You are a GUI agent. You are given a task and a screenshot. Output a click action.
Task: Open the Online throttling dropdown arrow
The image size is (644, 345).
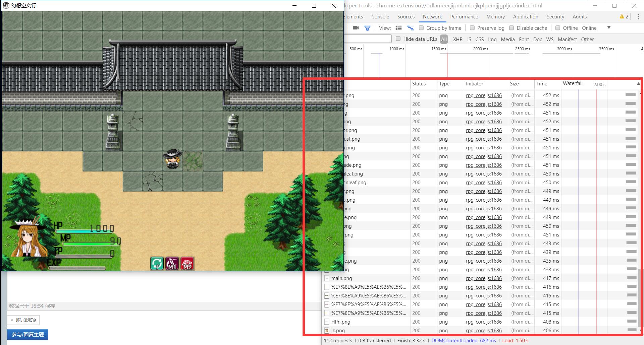[x=609, y=28]
